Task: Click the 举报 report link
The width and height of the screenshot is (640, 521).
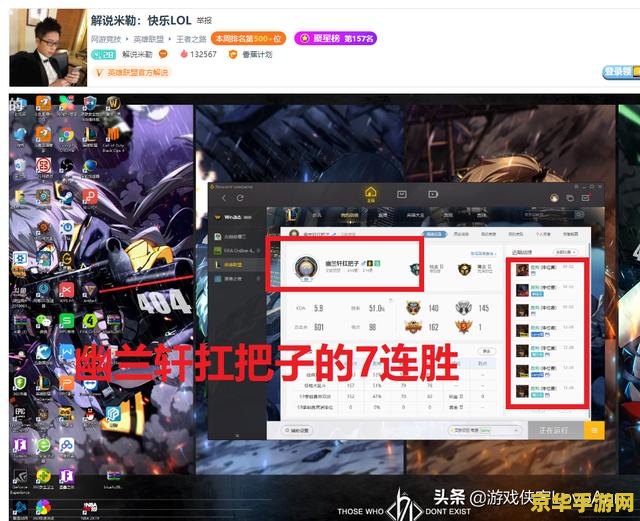Action: (x=204, y=20)
